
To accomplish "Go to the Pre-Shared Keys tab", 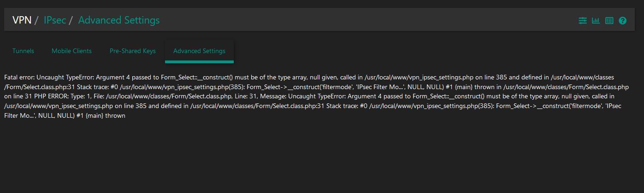I will click(132, 51).
